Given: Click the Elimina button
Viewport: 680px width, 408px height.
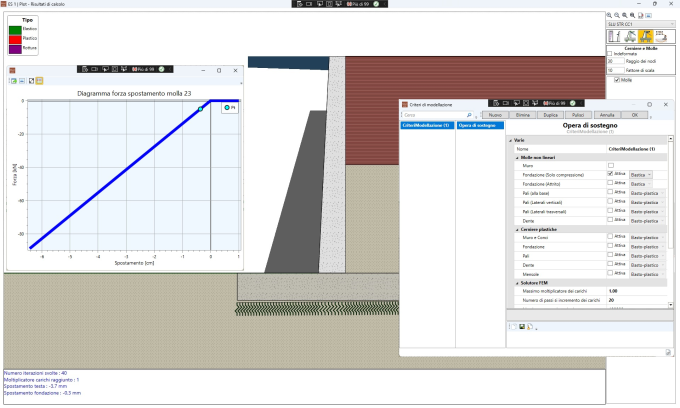Looking at the screenshot, I should pyautogui.click(x=523, y=115).
